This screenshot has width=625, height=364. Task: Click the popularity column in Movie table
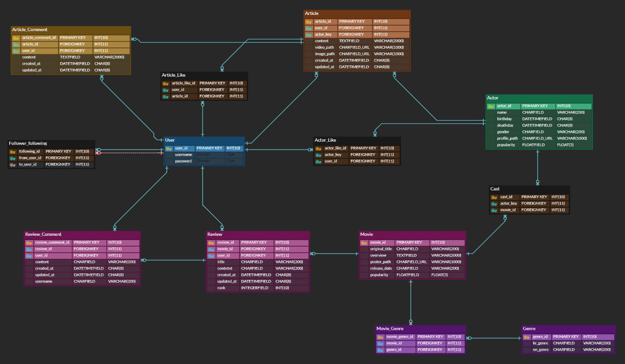pyautogui.click(x=379, y=275)
